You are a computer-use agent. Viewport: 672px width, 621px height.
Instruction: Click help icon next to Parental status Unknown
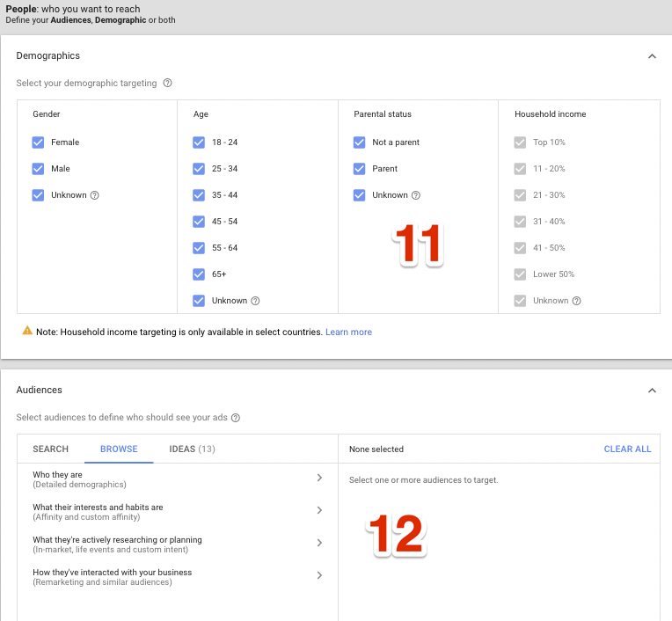tap(416, 195)
